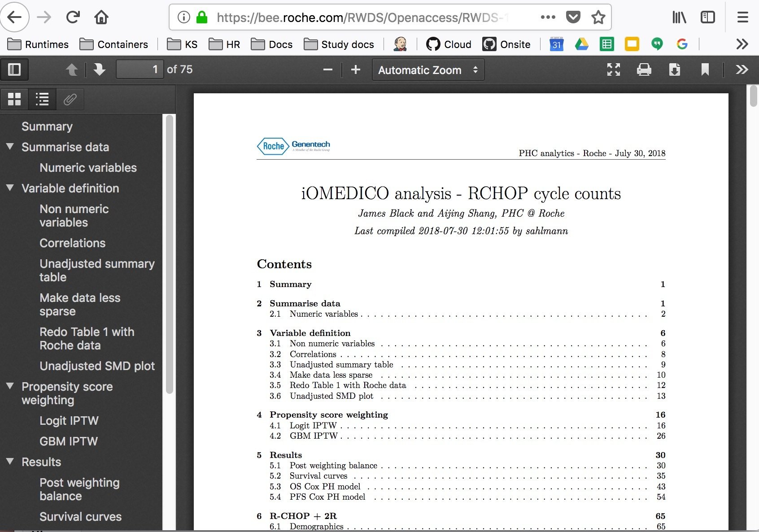The image size is (759, 532).
Task: Open the Automatic Zoom dropdown
Action: point(427,70)
